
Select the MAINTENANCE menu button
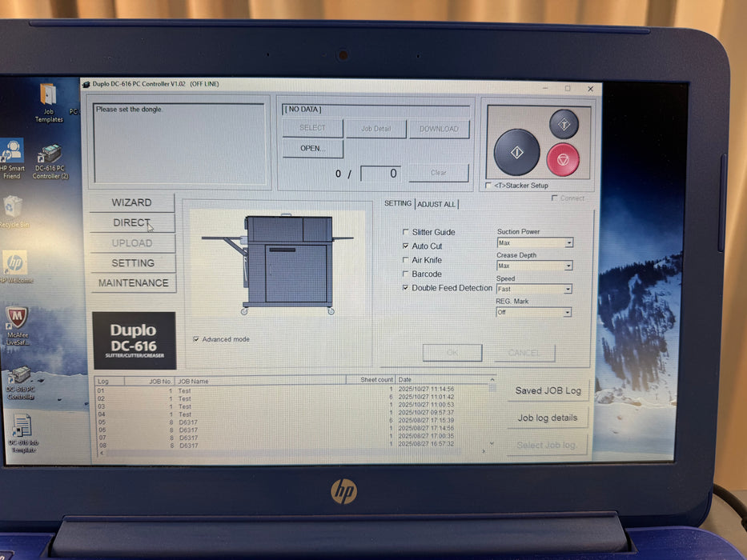[133, 283]
